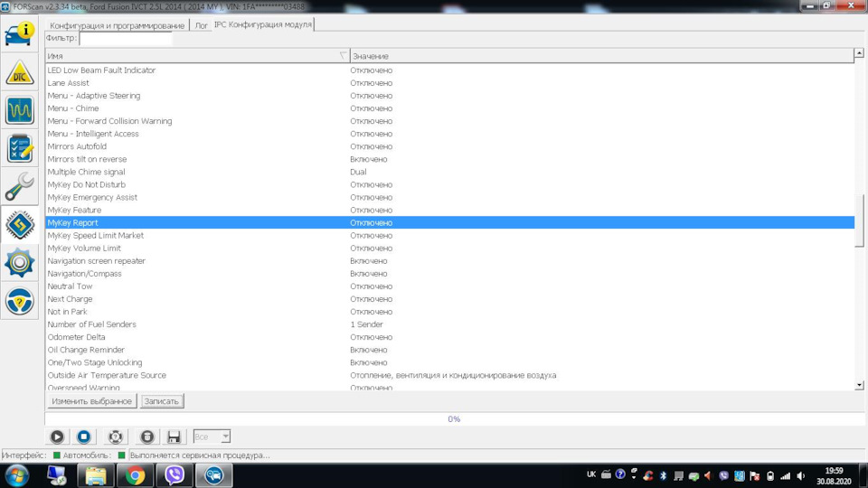The width and height of the screenshot is (868, 488).
Task: Click the 'Фильтр' input field
Action: tap(126, 38)
